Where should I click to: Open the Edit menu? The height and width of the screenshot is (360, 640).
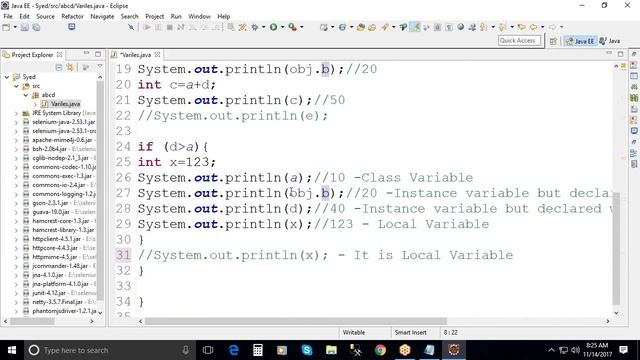click(x=24, y=16)
